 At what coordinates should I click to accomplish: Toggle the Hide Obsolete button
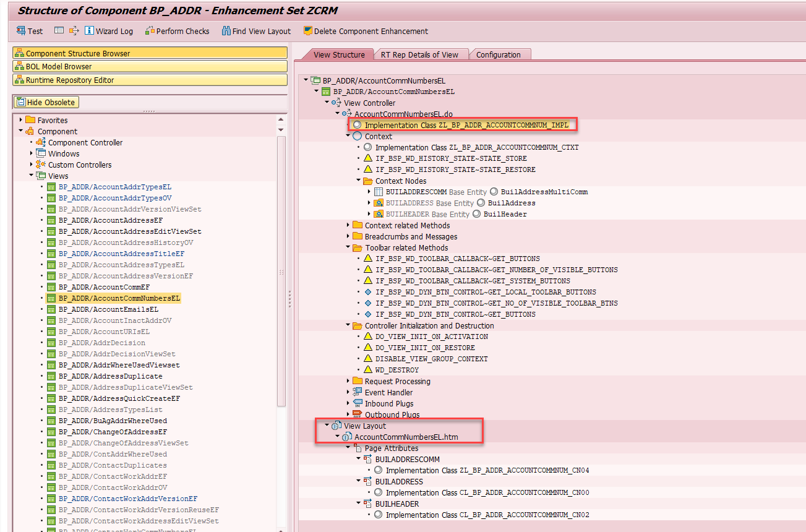tap(45, 101)
